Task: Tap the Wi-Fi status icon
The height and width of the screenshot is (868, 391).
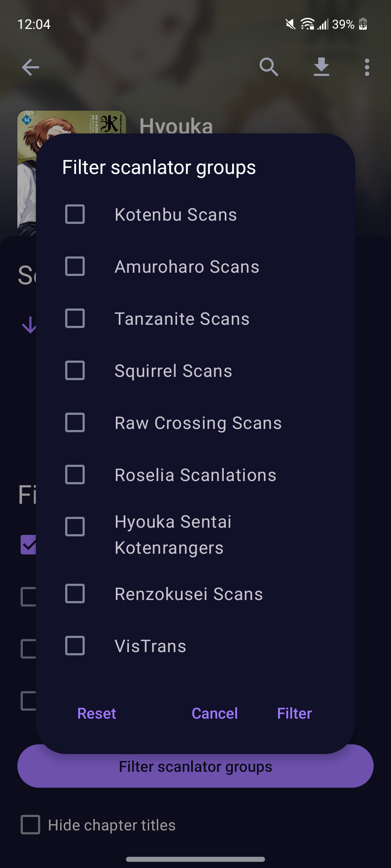Action: (x=306, y=24)
